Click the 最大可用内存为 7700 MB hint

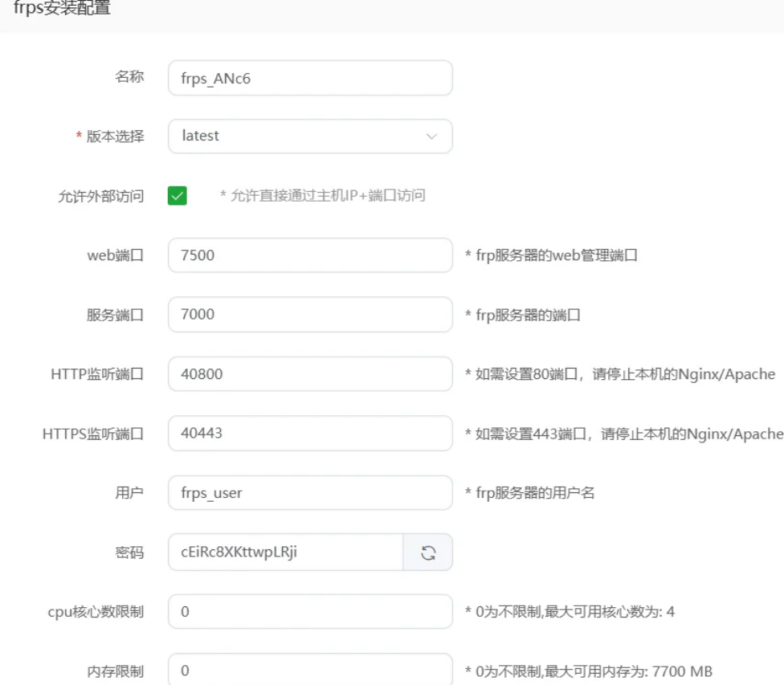pyautogui.click(x=588, y=671)
